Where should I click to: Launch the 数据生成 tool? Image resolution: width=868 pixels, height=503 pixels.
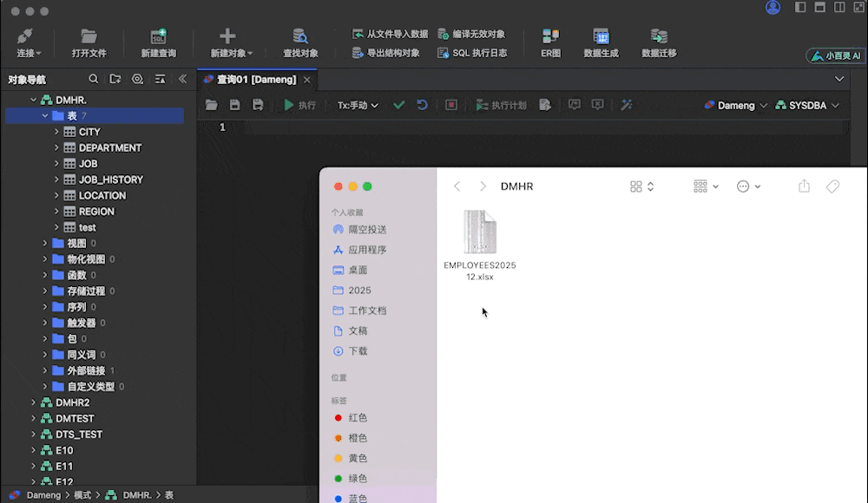click(602, 40)
